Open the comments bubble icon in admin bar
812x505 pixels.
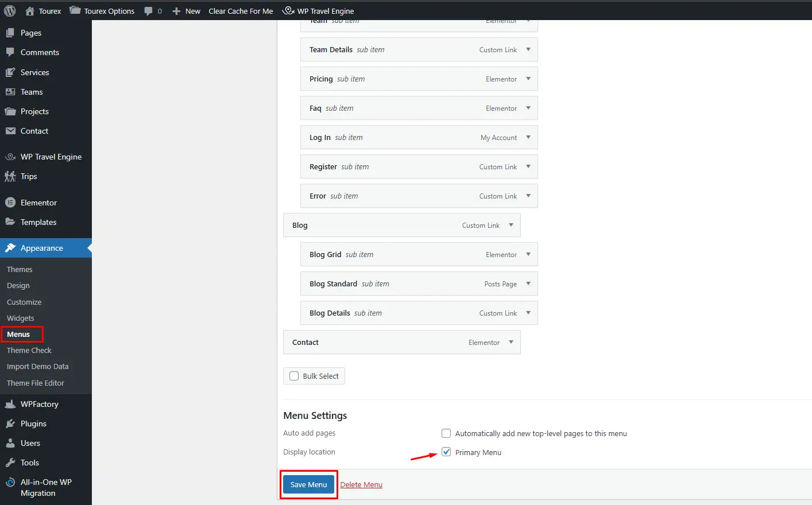click(149, 11)
